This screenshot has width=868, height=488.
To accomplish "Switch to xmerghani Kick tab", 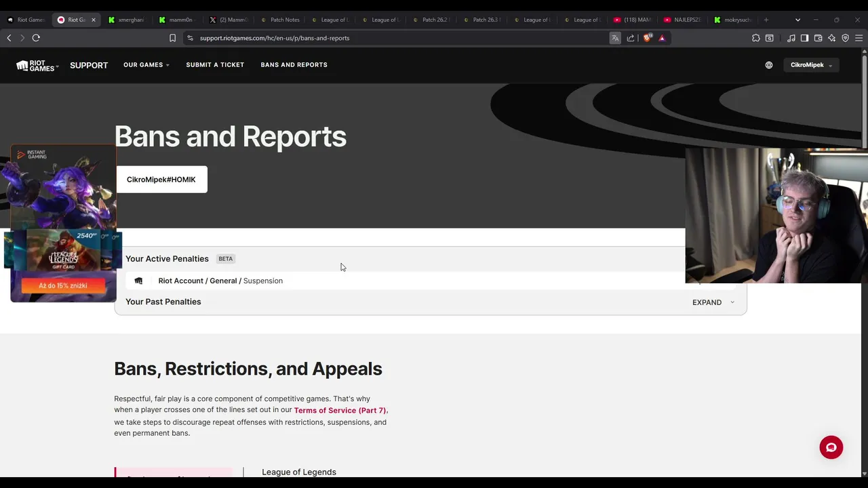I will 127,20.
